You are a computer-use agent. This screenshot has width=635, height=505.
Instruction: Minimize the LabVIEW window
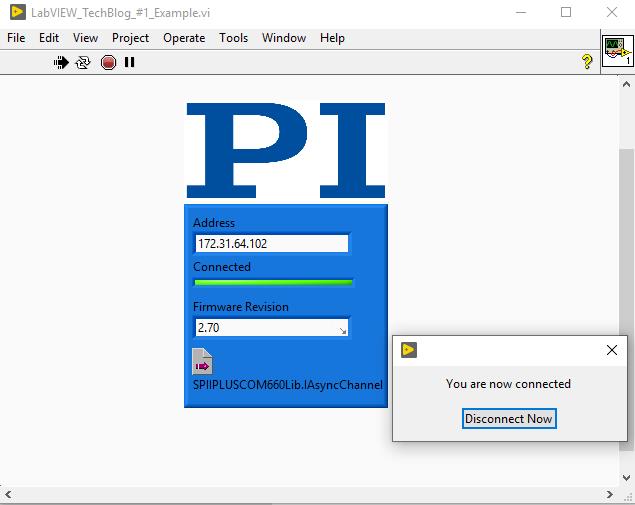click(x=521, y=13)
